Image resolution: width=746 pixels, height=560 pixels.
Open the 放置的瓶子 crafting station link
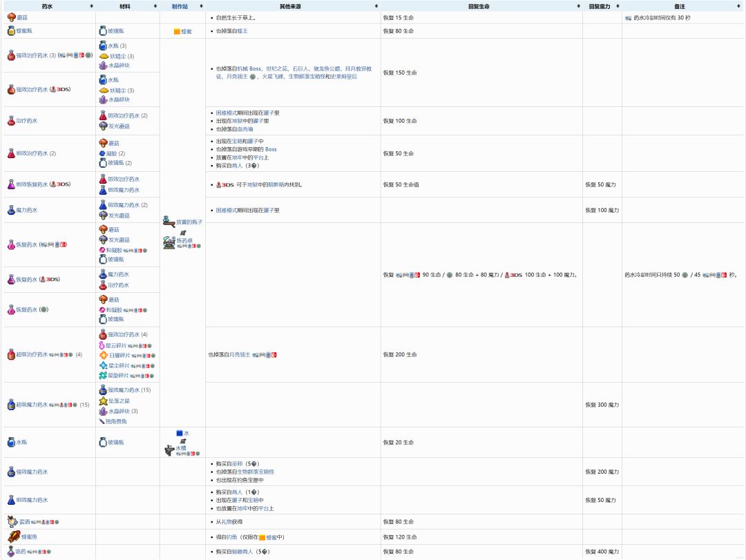(189, 222)
